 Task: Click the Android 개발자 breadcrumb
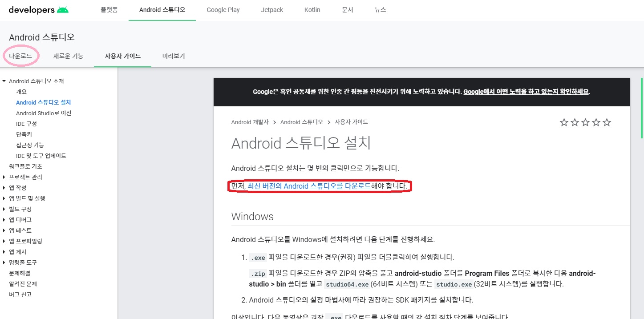(250, 122)
